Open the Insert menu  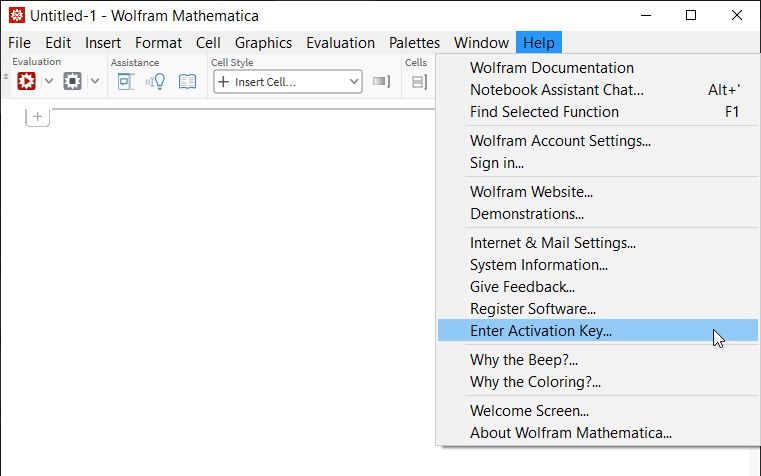tap(103, 43)
